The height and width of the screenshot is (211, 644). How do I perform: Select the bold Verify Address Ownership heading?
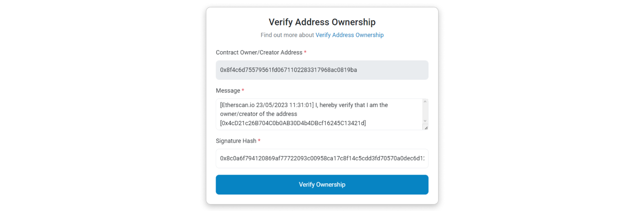click(x=322, y=22)
